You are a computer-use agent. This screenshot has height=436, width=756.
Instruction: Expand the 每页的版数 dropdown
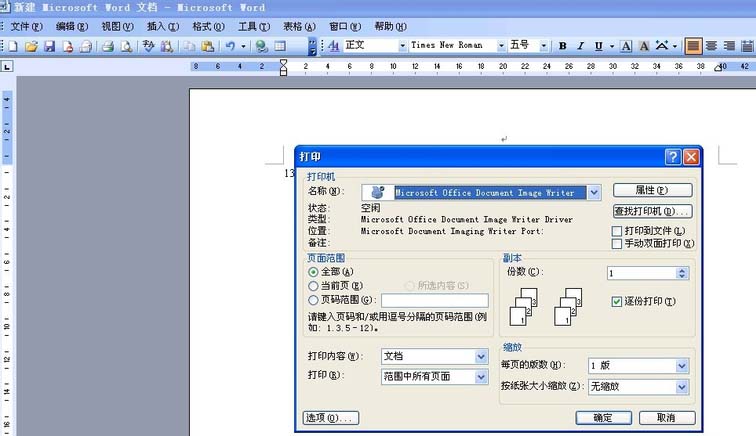[682, 365]
